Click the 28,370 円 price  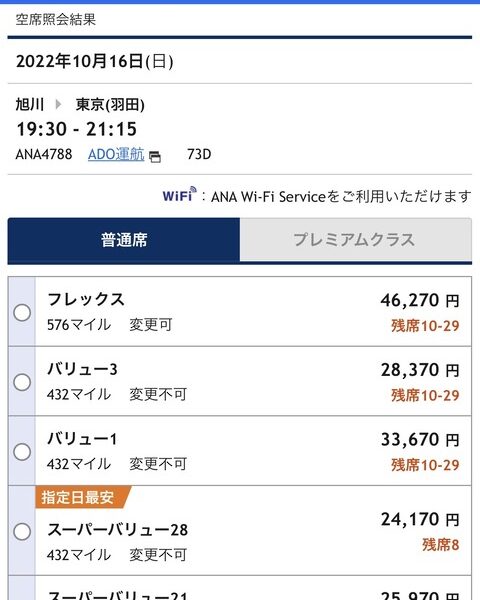pyautogui.click(x=420, y=370)
